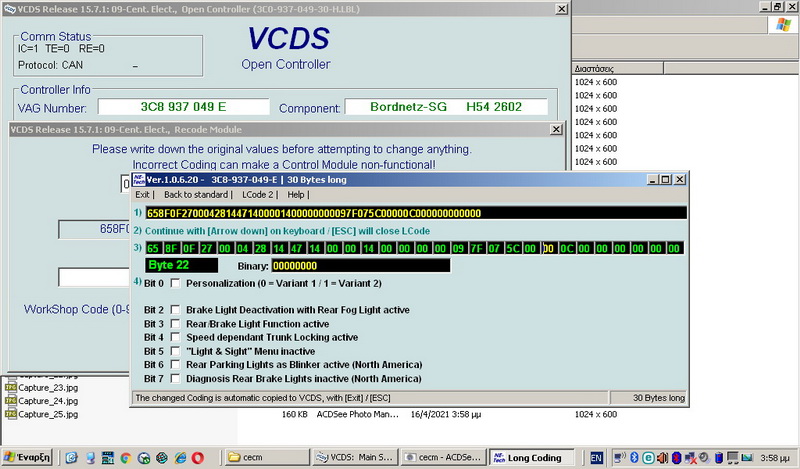Switch to cecm folder taskbar button

click(267, 457)
